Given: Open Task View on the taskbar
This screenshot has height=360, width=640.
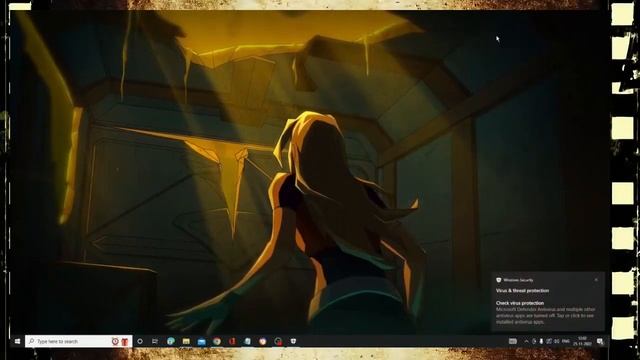Looking at the screenshot, I should click(155, 341).
